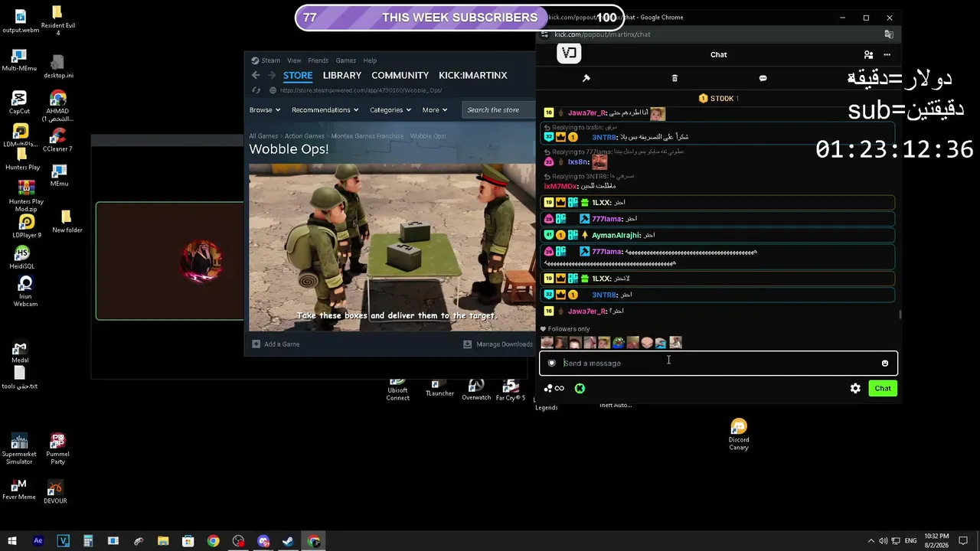This screenshot has height=551, width=980.
Task: Open the Help menu in Steam
Action: click(370, 60)
